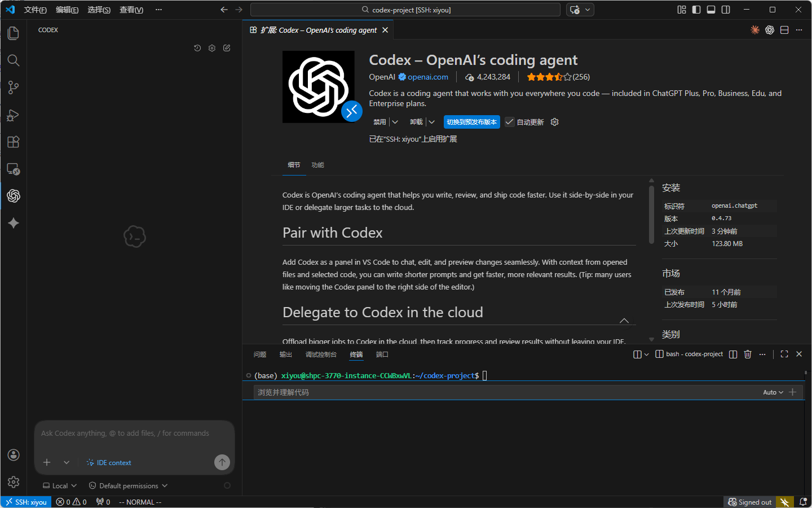Open the Auto mode dropdown in terminal chat
The image size is (812, 508).
pyautogui.click(x=773, y=392)
